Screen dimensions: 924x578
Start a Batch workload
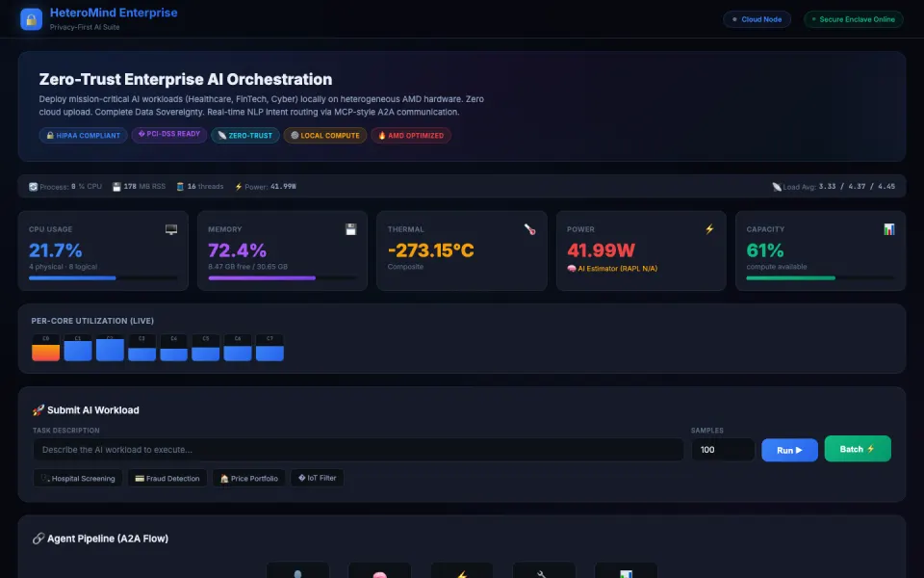858,449
